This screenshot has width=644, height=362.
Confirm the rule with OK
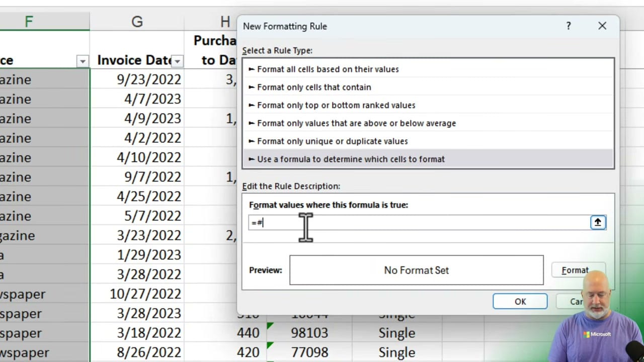pyautogui.click(x=520, y=301)
